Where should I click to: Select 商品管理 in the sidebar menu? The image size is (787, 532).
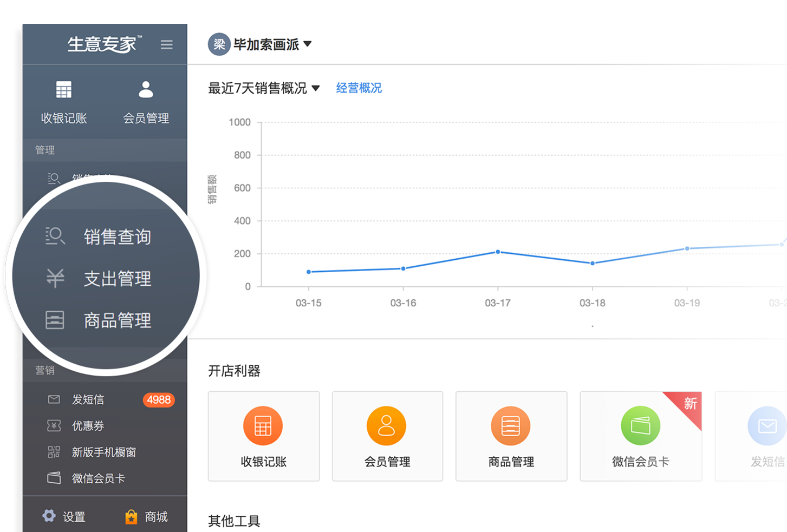click(x=117, y=320)
